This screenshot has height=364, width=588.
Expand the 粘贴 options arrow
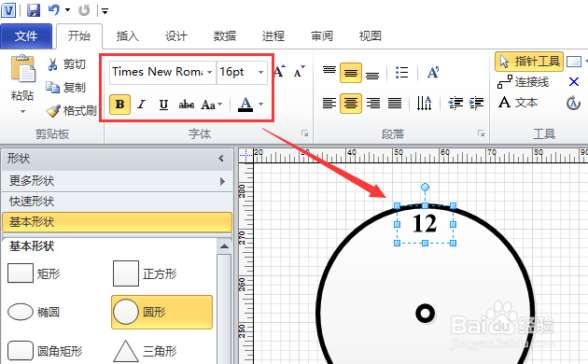tap(23, 111)
